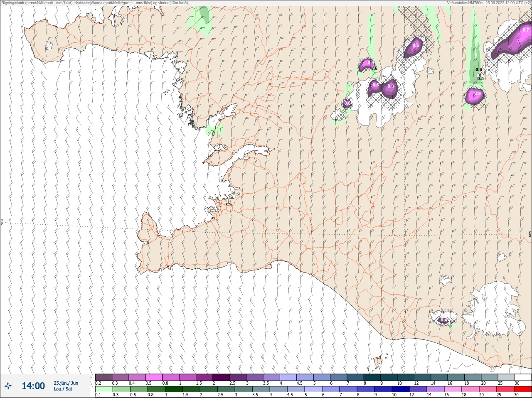Select the white snow legend swatch labeled 30
The height and width of the screenshot is (398, 532).
[x=523, y=377]
